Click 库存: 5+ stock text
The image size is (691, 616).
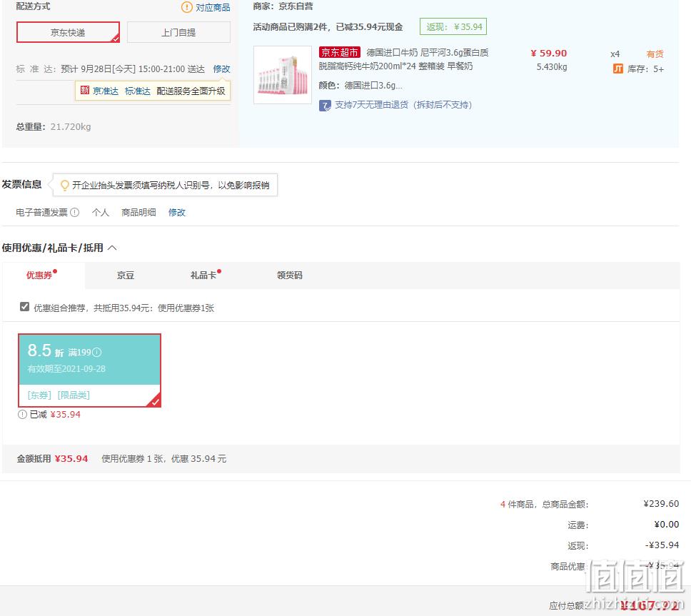645,69
